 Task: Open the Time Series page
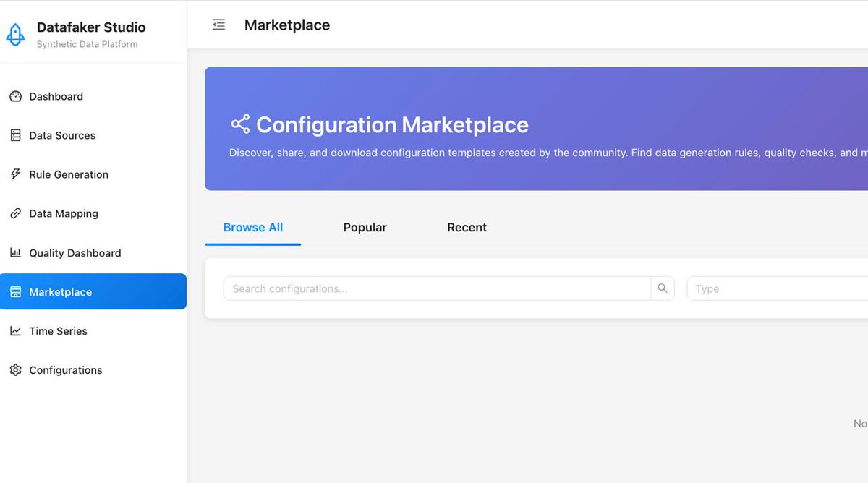[57, 330]
